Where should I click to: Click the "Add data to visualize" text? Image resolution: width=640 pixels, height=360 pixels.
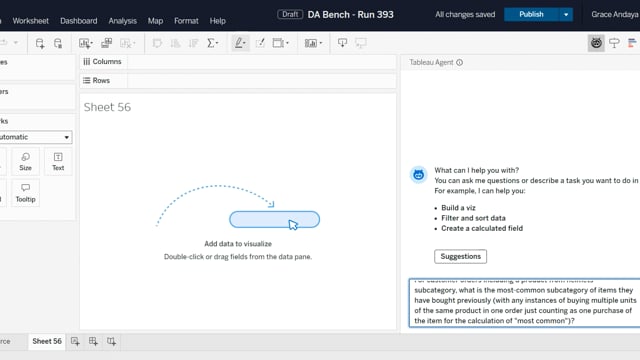point(238,244)
